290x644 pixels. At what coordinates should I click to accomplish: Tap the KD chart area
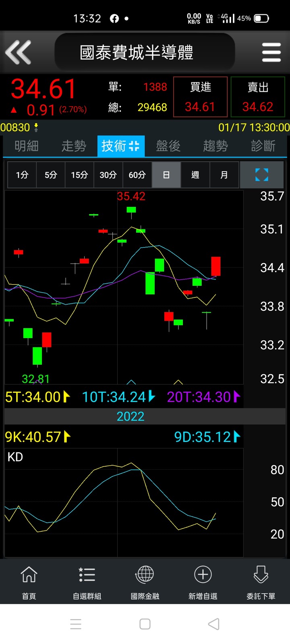[124, 503]
